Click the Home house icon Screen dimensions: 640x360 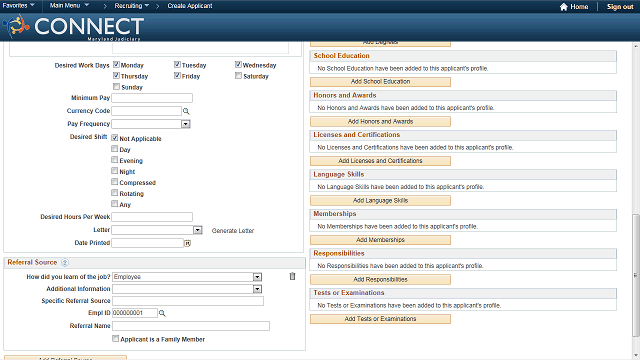[564, 7]
